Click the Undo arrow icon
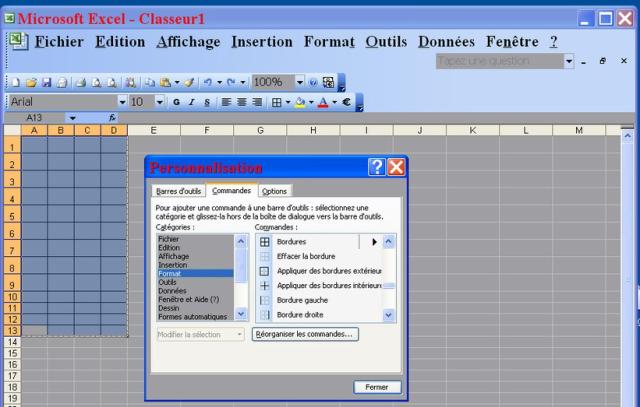Viewport: 640px width, 407px height. (208, 82)
